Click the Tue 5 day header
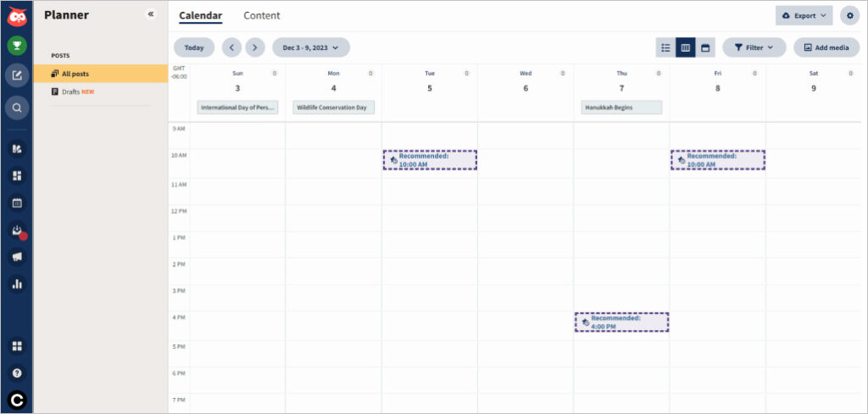The image size is (868, 414). pos(430,82)
